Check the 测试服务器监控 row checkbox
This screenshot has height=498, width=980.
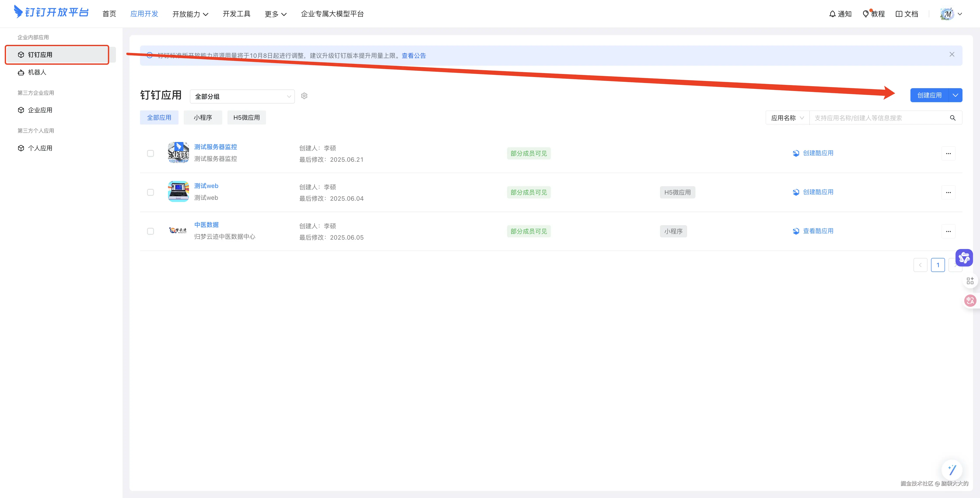(151, 153)
